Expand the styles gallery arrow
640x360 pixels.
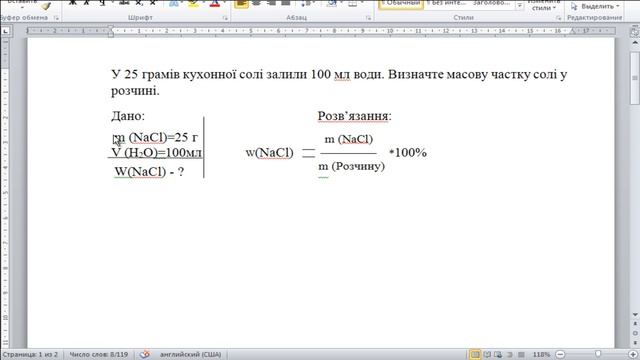point(520,7)
